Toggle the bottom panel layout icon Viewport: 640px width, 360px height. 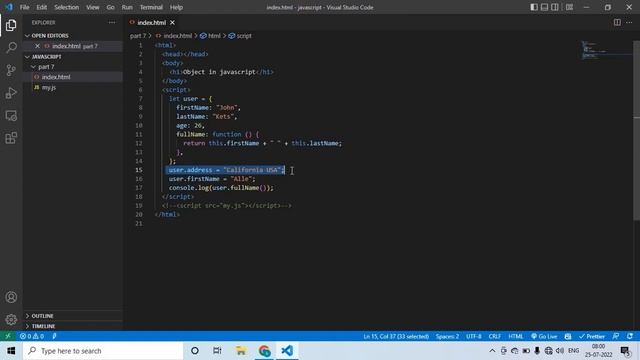pos(544,7)
